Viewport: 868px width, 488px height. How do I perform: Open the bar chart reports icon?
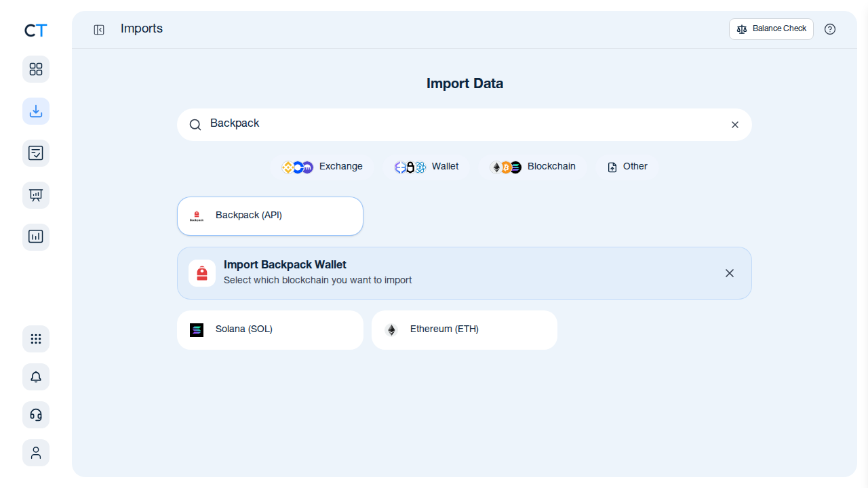[36, 237]
